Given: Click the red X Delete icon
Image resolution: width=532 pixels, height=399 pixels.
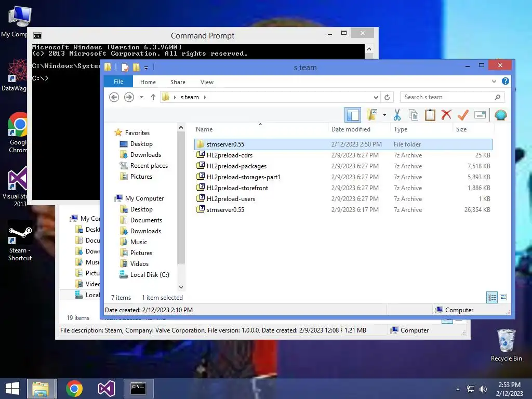Looking at the screenshot, I should click(x=446, y=115).
